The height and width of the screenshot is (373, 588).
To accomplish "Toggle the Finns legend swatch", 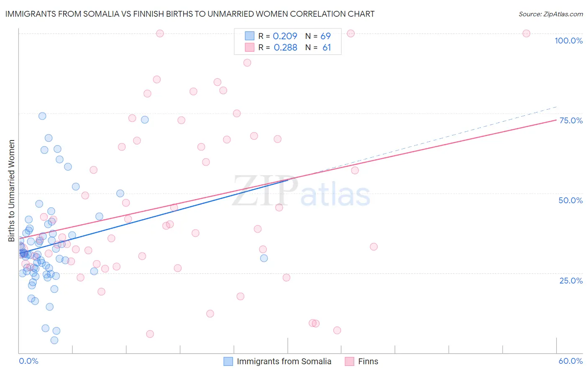I will [x=349, y=361].
